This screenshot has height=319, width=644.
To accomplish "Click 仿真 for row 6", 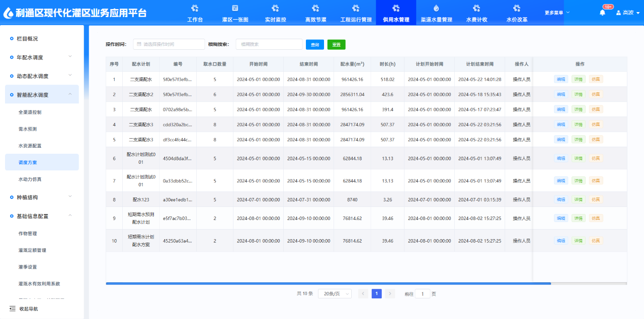I will click(596, 158).
